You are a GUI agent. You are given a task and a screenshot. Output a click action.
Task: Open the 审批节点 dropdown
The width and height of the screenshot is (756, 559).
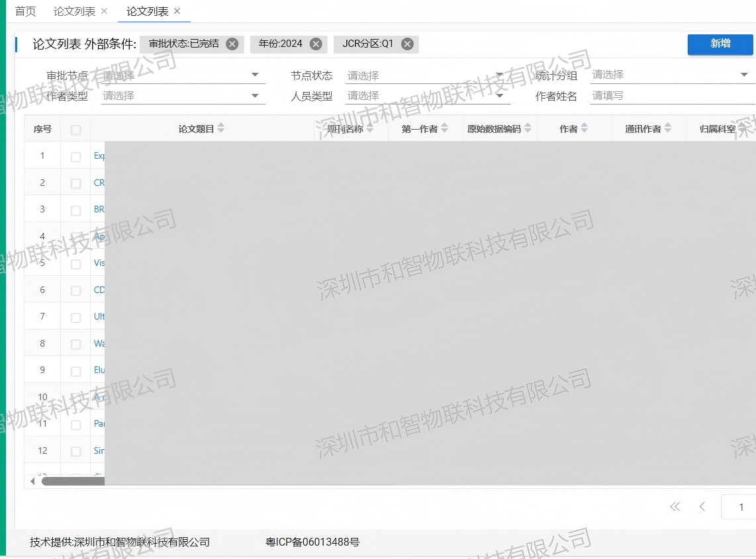pos(183,75)
